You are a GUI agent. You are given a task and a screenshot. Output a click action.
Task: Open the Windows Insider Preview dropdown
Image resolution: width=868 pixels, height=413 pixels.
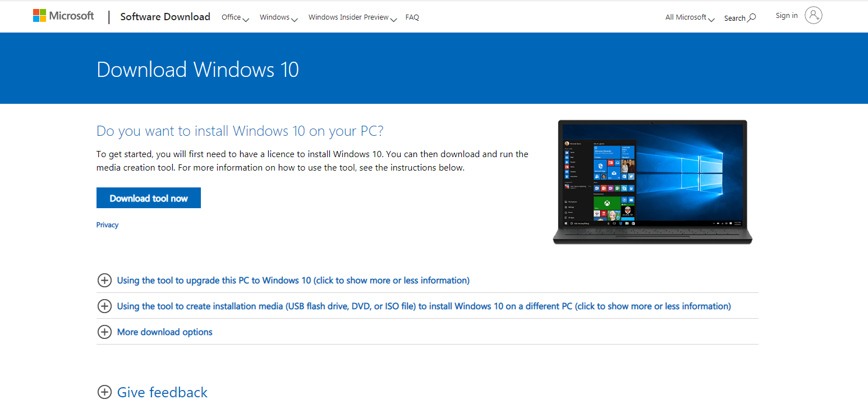[x=352, y=17]
